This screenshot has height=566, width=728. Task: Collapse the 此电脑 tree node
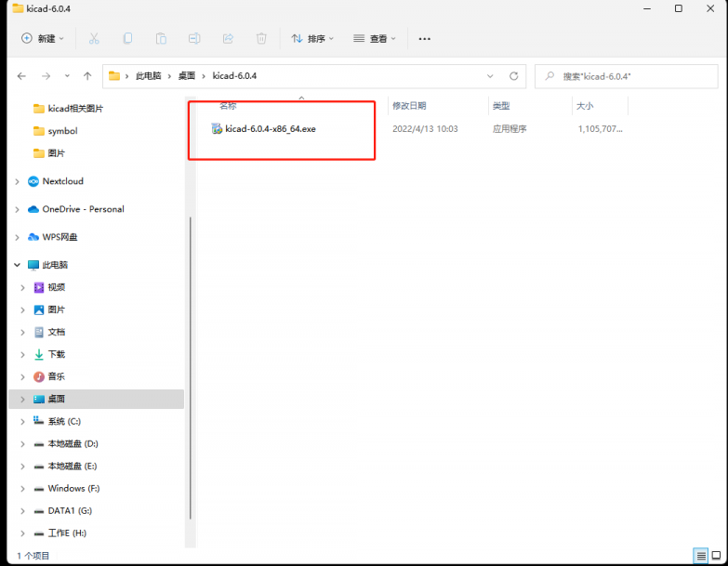tap(17, 265)
